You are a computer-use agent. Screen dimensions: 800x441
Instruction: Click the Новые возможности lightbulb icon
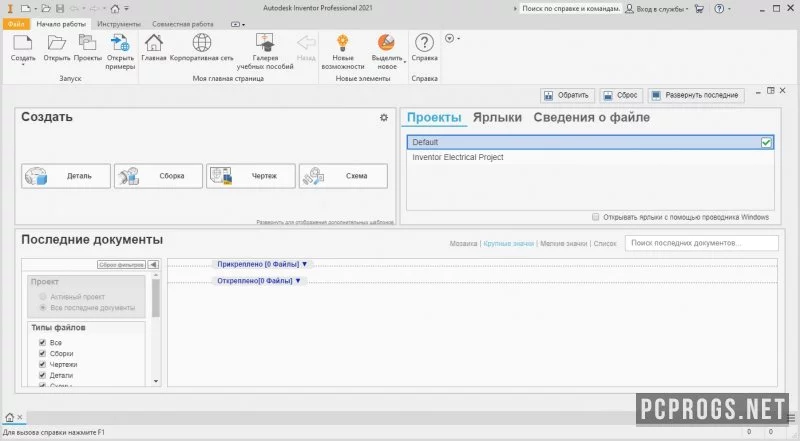(343, 44)
